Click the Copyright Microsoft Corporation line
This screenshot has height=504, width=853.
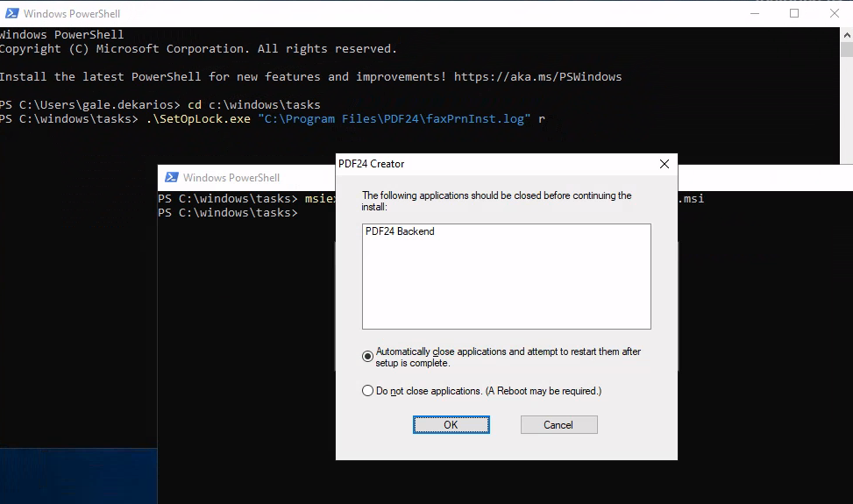pyautogui.click(x=198, y=48)
